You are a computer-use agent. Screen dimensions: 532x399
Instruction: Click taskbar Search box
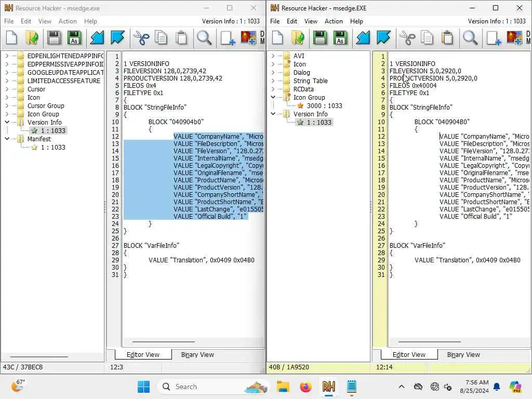pos(213,387)
